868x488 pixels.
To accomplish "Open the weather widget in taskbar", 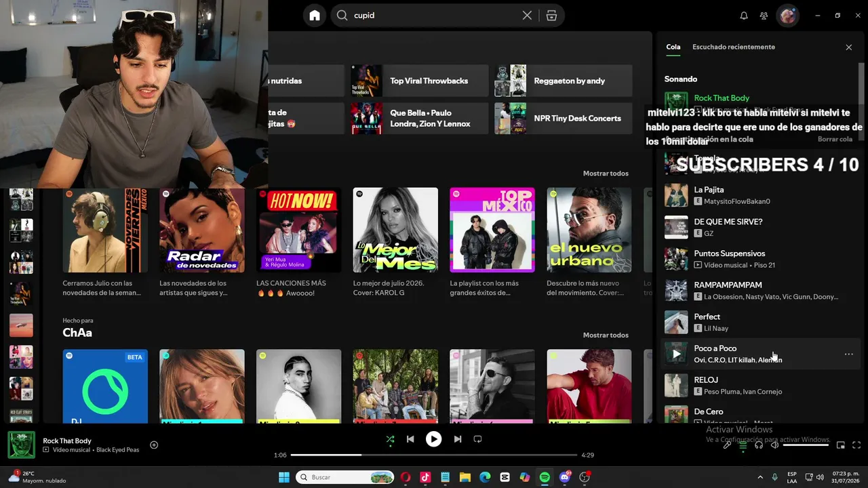I will pyautogui.click(x=37, y=477).
